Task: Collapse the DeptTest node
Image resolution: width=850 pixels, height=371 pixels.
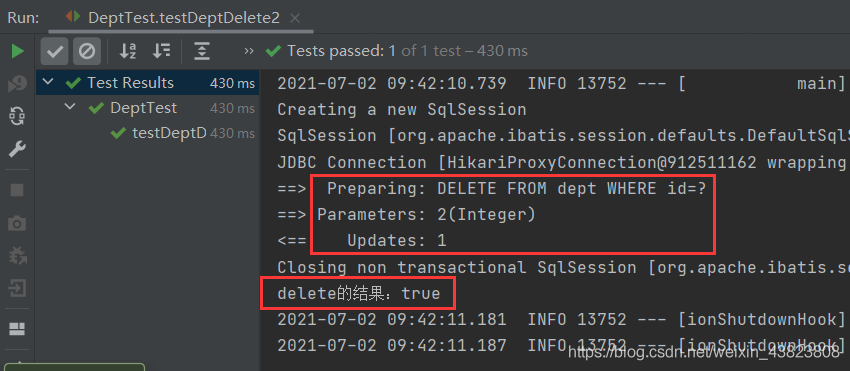Action: pyautogui.click(x=70, y=107)
